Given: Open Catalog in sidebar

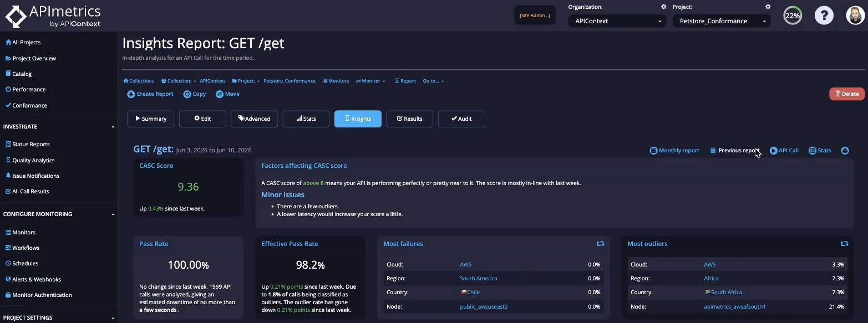Looking at the screenshot, I should click(18, 74).
